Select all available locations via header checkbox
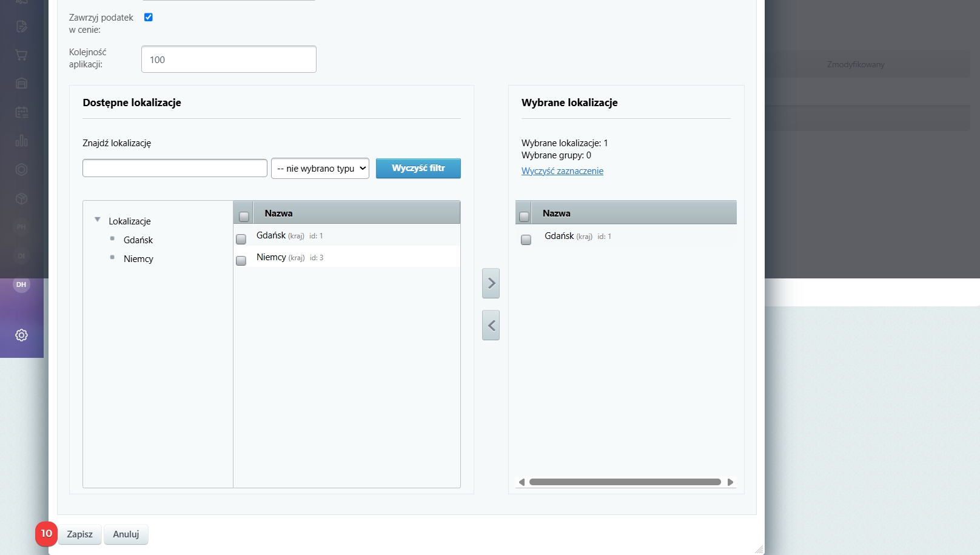 [x=244, y=217]
